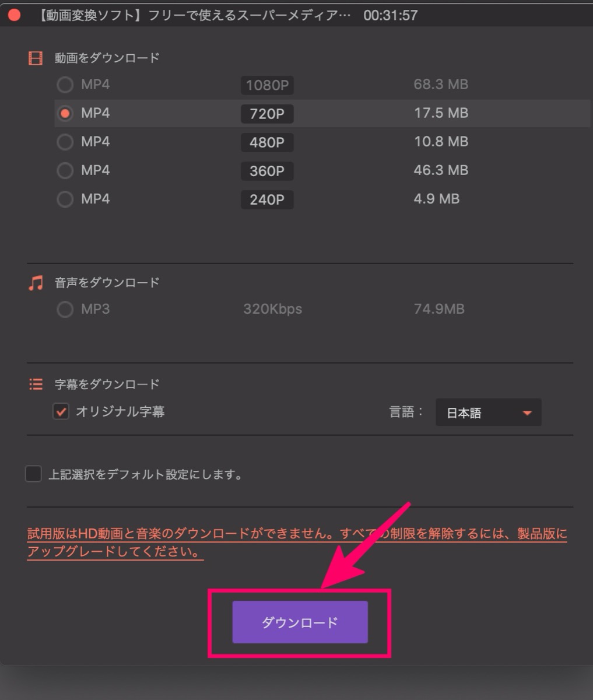Click the 10.8 MB file size
The height and width of the screenshot is (700, 593).
click(441, 142)
